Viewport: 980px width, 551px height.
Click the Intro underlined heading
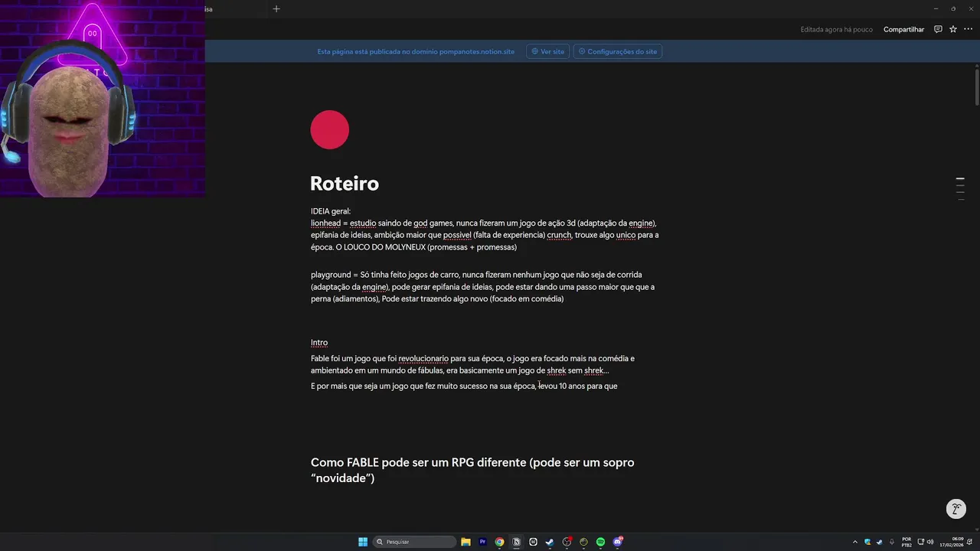tap(319, 343)
